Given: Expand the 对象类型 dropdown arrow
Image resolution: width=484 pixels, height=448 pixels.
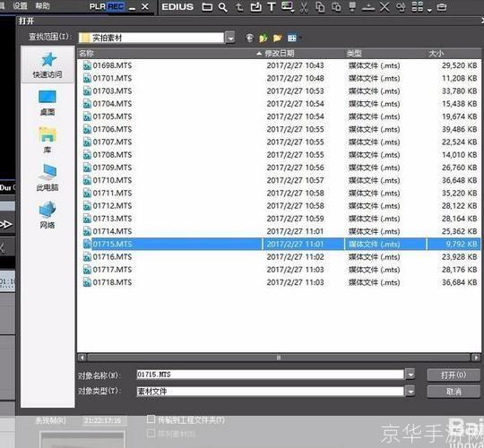Looking at the screenshot, I should [x=411, y=392].
